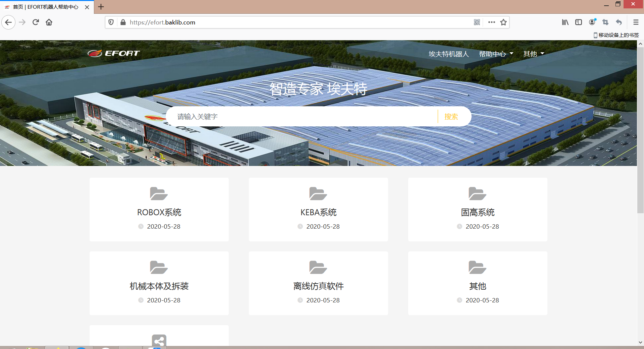Click the 离线仿真软件 title
The image size is (644, 349).
318,286
